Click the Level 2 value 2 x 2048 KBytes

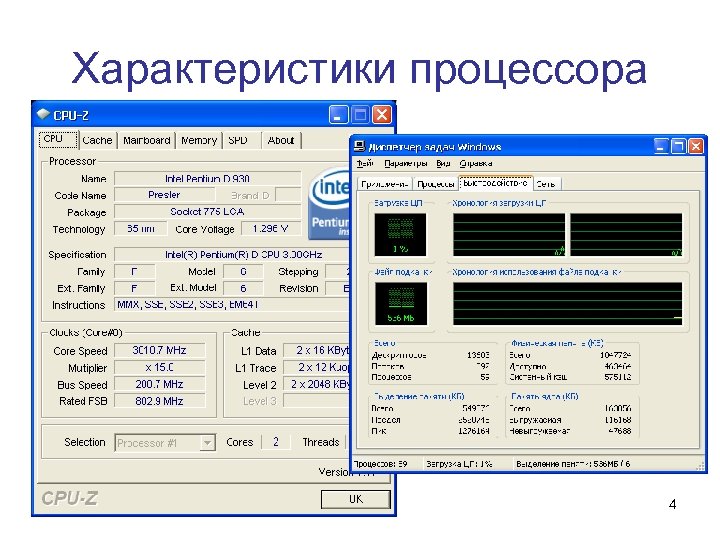pos(317,384)
